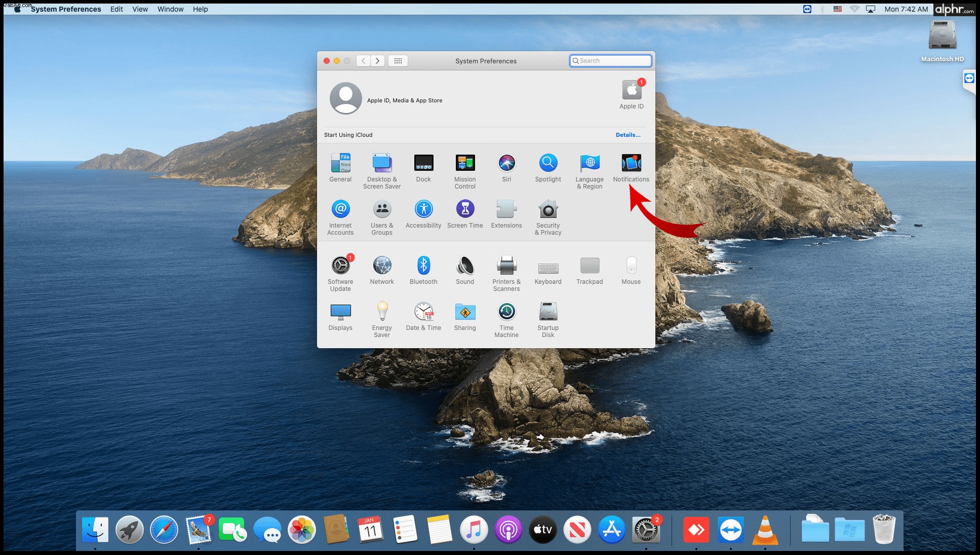
Task: Open Energy Saver preferences
Action: coord(382,320)
